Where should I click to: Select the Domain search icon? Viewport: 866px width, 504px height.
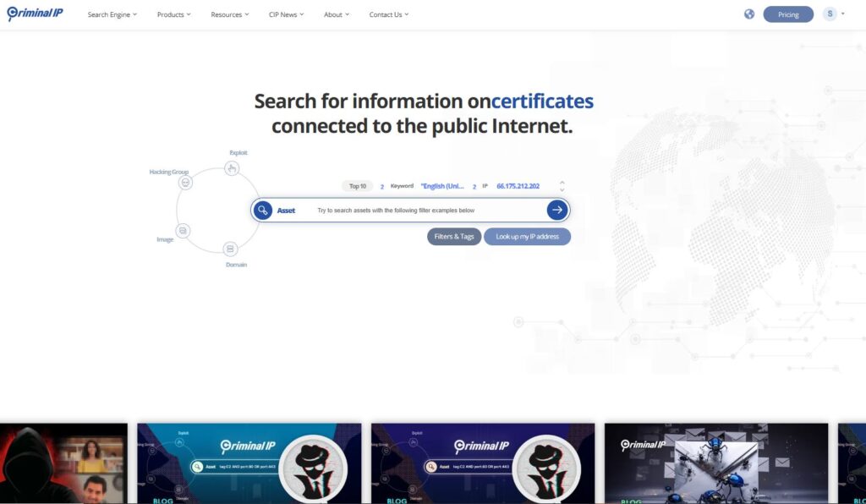coord(230,249)
